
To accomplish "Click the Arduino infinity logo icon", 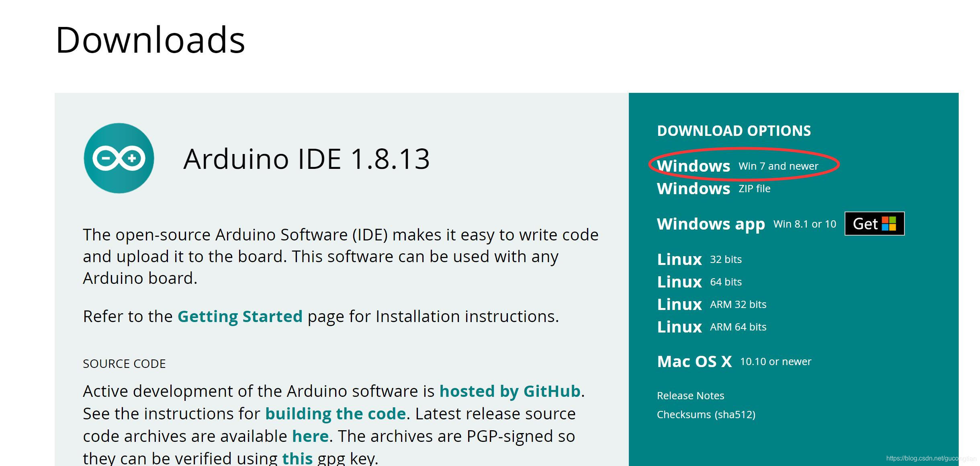I will click(119, 158).
